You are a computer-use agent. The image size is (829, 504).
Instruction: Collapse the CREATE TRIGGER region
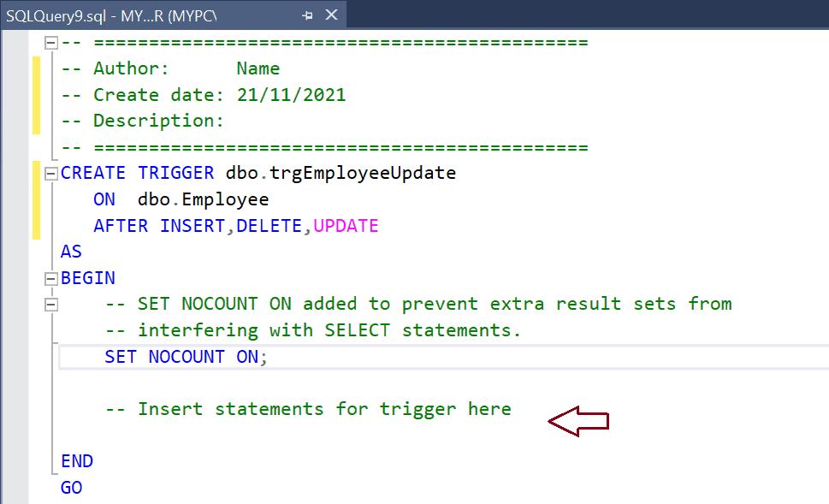point(50,174)
